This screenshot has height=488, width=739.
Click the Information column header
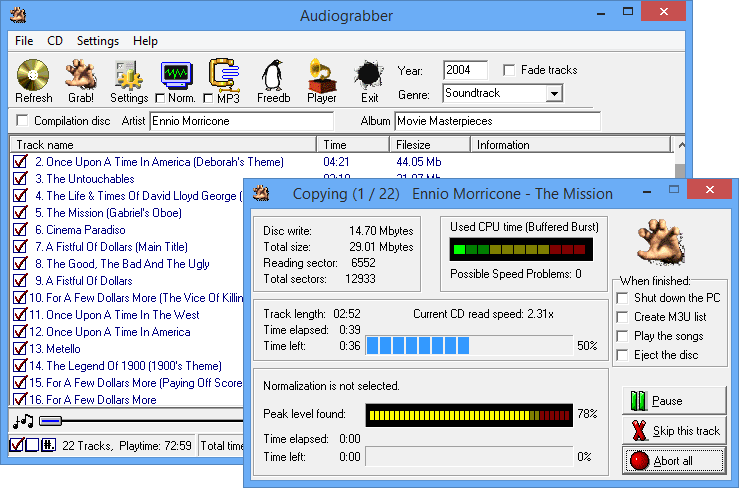(x=570, y=145)
